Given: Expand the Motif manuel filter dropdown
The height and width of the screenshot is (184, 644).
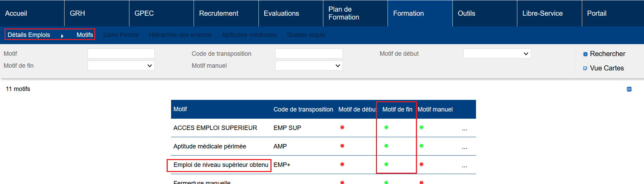Looking at the screenshot, I should (x=309, y=66).
